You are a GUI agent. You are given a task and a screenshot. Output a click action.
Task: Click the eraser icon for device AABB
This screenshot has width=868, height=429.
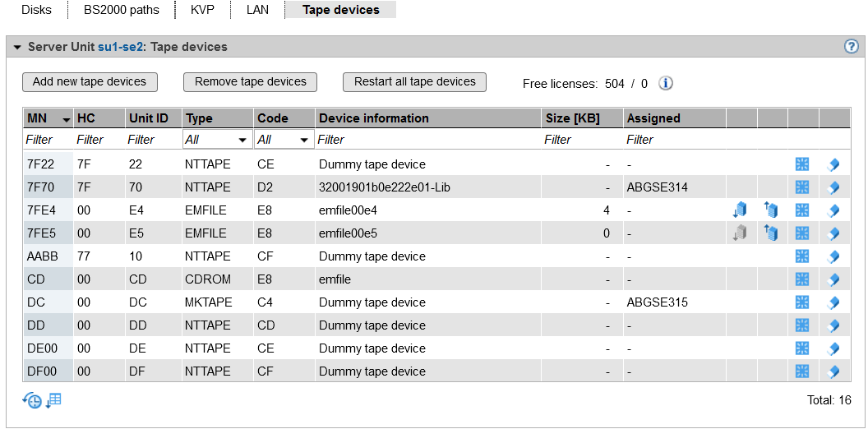point(833,256)
